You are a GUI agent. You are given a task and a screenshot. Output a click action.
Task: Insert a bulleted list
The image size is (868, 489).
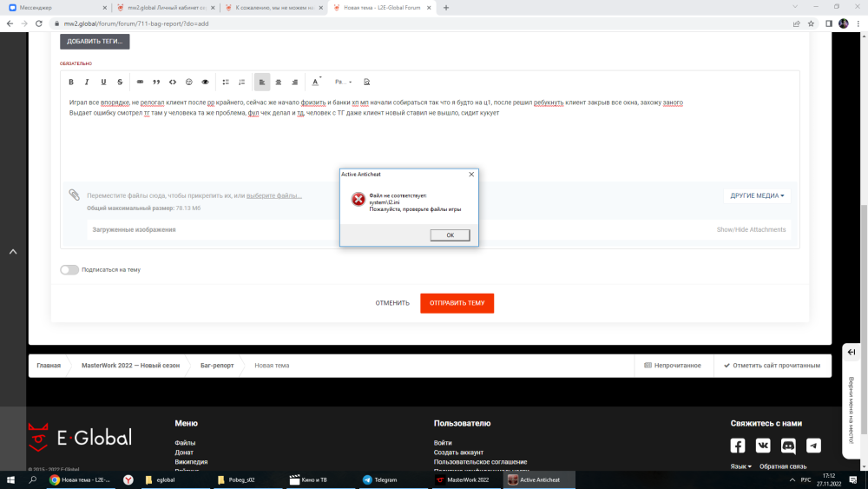point(226,82)
